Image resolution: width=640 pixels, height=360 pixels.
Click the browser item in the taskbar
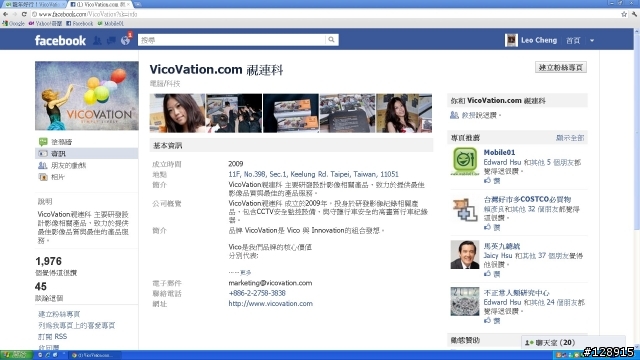click(x=95, y=355)
